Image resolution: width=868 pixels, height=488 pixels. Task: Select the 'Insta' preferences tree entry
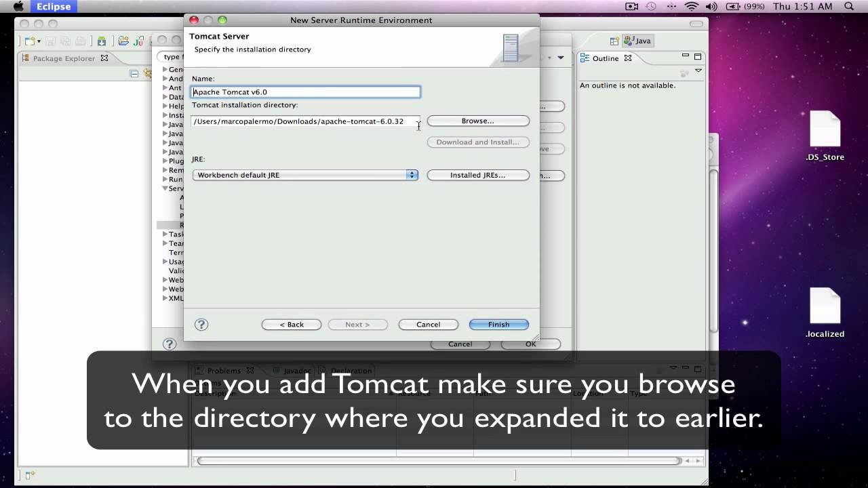coord(176,115)
